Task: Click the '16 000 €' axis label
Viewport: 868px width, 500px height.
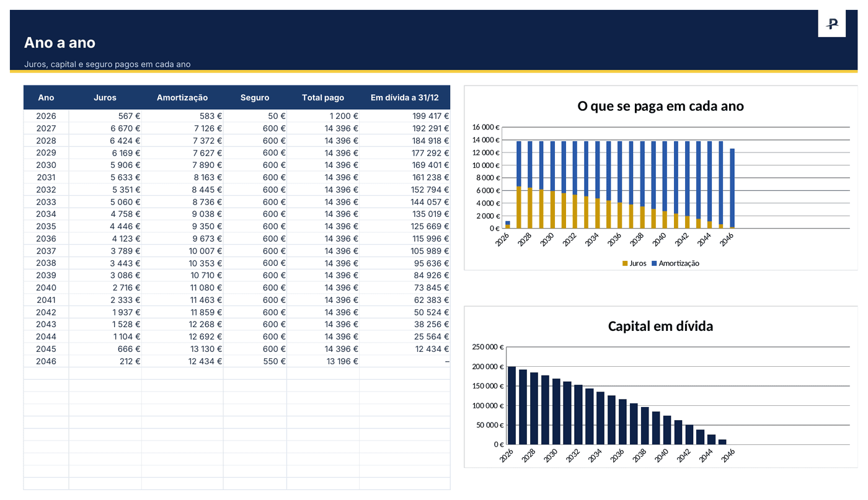Action: (x=485, y=127)
